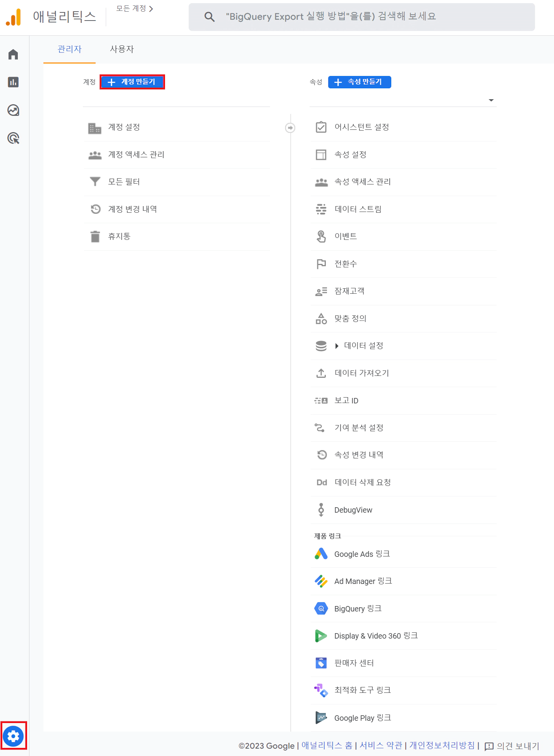Click the 계정 만들기 button
The height and width of the screenshot is (756, 554).
pyautogui.click(x=132, y=82)
